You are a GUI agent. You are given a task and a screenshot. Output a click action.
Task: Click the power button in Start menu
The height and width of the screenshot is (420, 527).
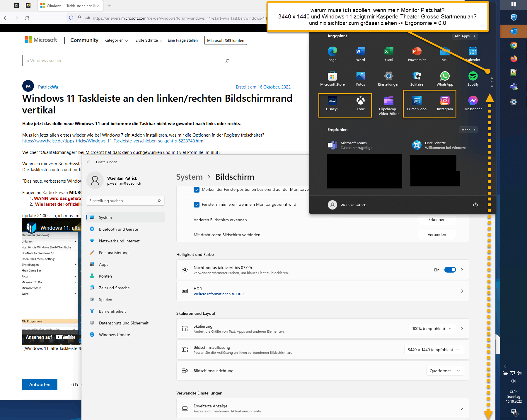(x=475, y=205)
